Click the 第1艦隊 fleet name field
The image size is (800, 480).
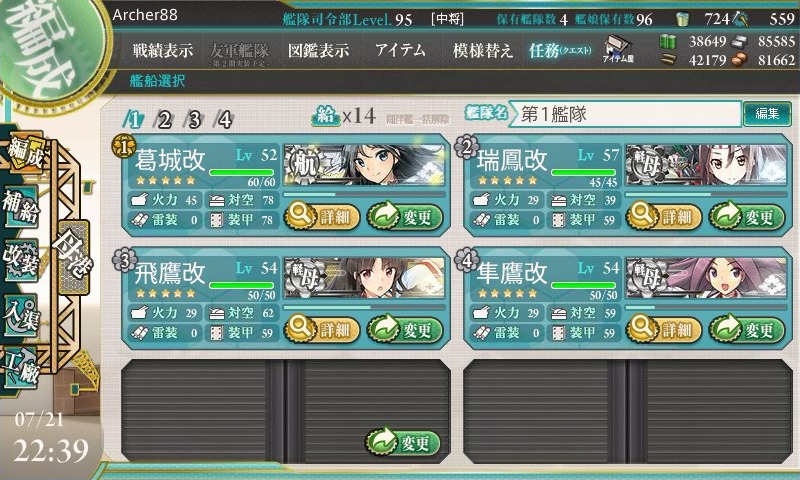pos(625,114)
